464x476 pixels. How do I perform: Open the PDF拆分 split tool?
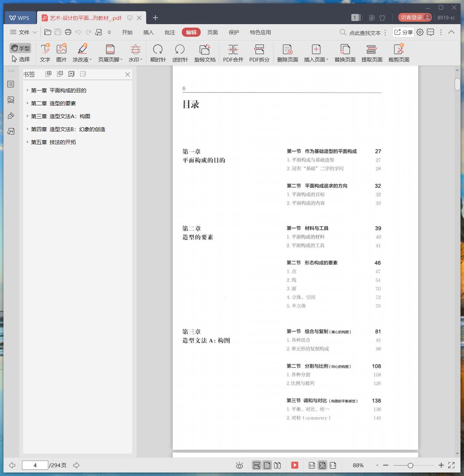pos(259,53)
